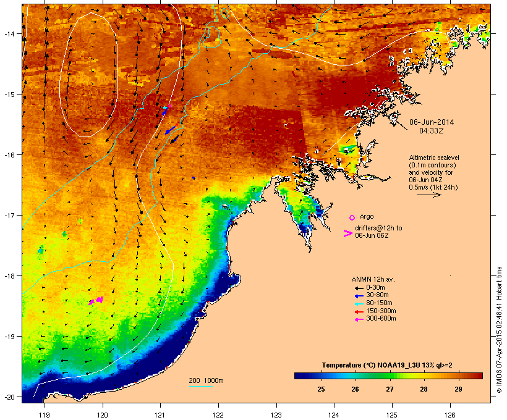The height and width of the screenshot is (420, 507).
Task: Click the 30-80m depth label
Action: [x=377, y=295]
